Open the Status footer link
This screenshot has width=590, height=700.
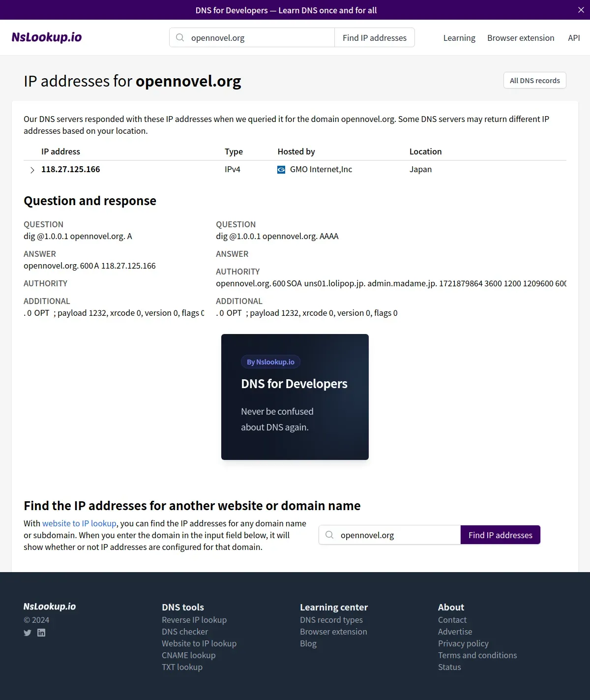click(449, 667)
